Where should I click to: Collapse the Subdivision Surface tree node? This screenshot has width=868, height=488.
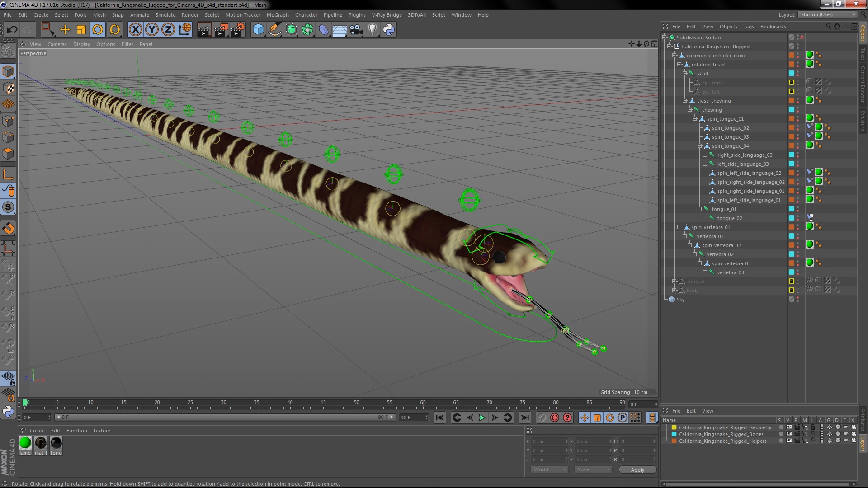pos(665,38)
